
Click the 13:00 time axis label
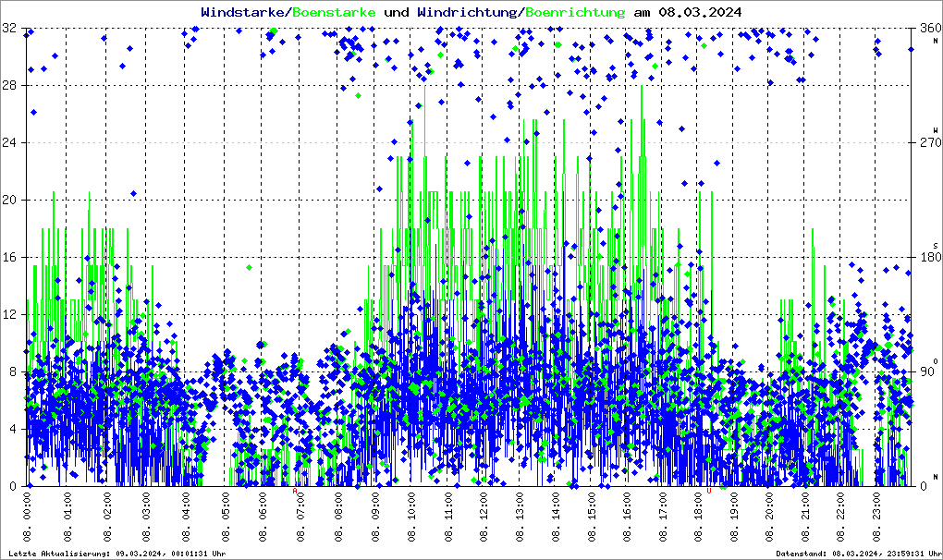(x=520, y=517)
